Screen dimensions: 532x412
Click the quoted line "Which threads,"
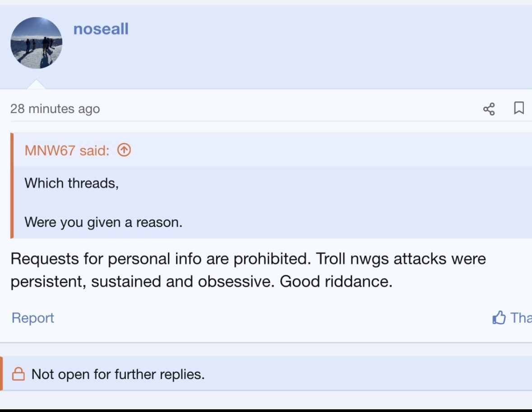pos(72,183)
